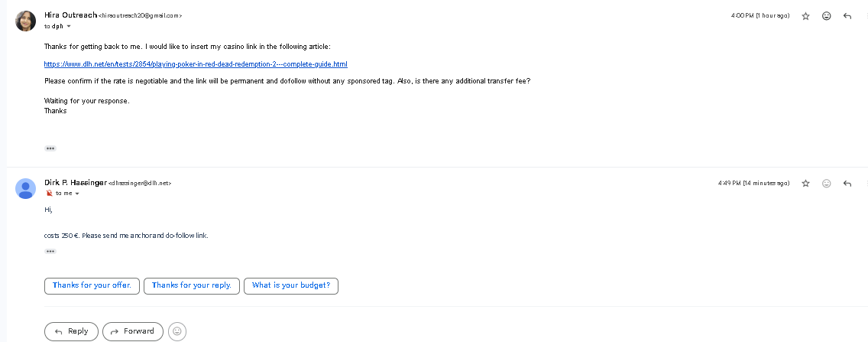This screenshot has height=342, width=868.
Task: Open emoji reaction button beside Forward
Action: point(177,331)
